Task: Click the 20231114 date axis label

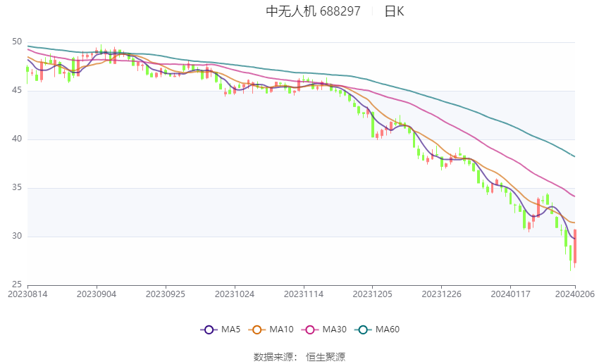Action: [304, 294]
